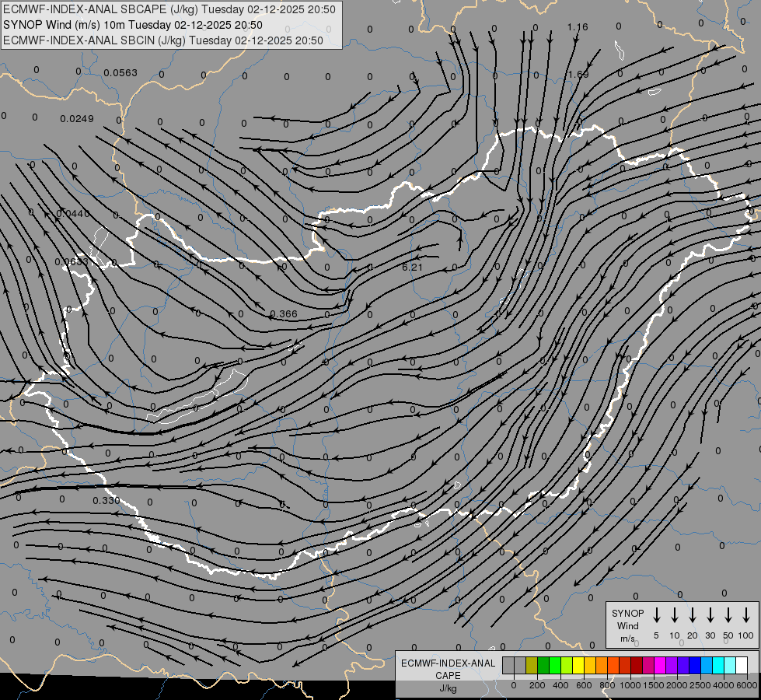Pick the amber swatch above the 600 tick
The width and height of the screenshot is (761, 700).
click(590, 666)
